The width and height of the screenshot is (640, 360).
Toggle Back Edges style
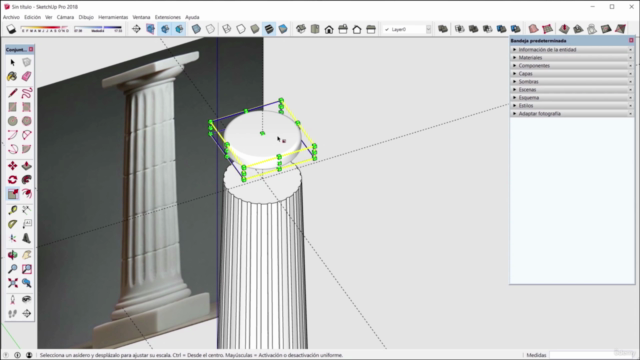click(210, 29)
